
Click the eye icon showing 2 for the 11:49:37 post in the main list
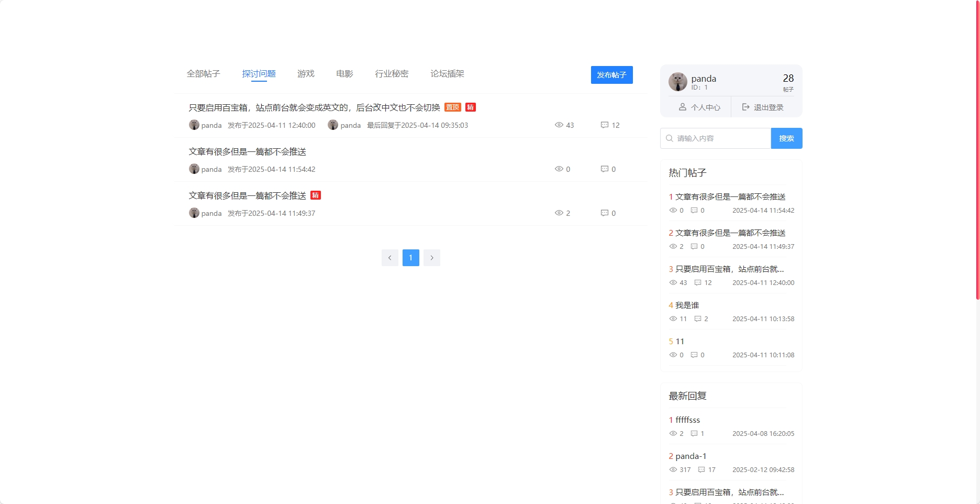pyautogui.click(x=559, y=213)
